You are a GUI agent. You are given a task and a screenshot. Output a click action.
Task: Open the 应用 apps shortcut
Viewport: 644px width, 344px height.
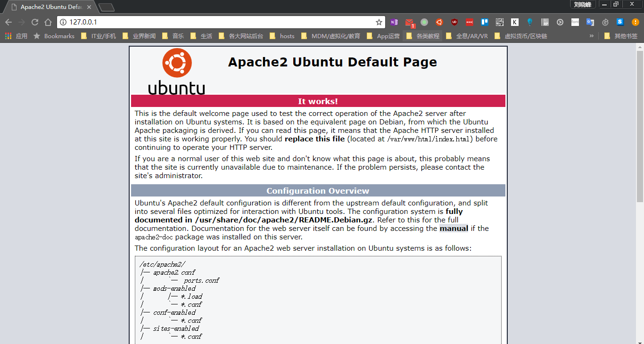point(17,36)
